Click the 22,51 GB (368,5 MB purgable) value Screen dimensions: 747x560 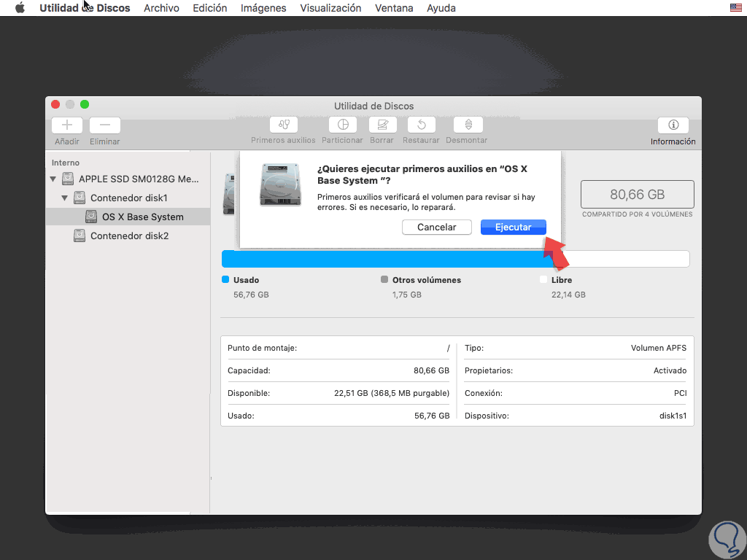[x=392, y=393]
